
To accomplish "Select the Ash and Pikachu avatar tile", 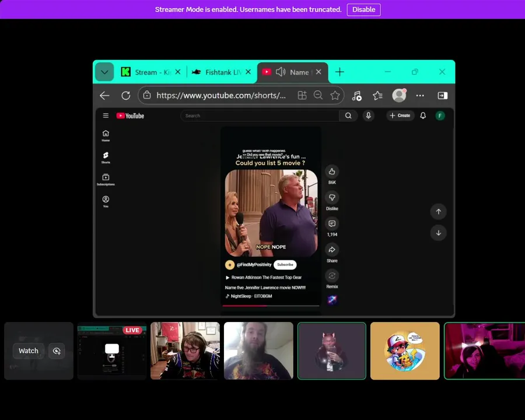I will click(x=405, y=351).
